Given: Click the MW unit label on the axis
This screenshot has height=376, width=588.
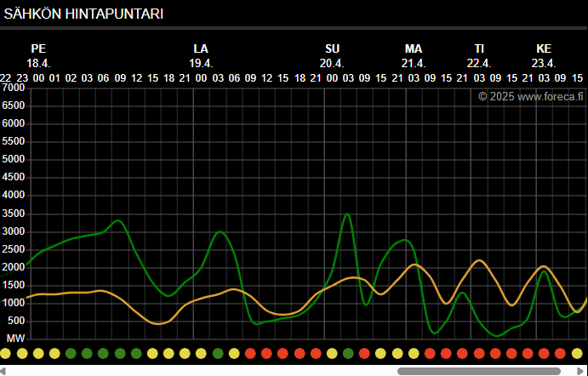Looking at the screenshot, I should click(14, 338).
